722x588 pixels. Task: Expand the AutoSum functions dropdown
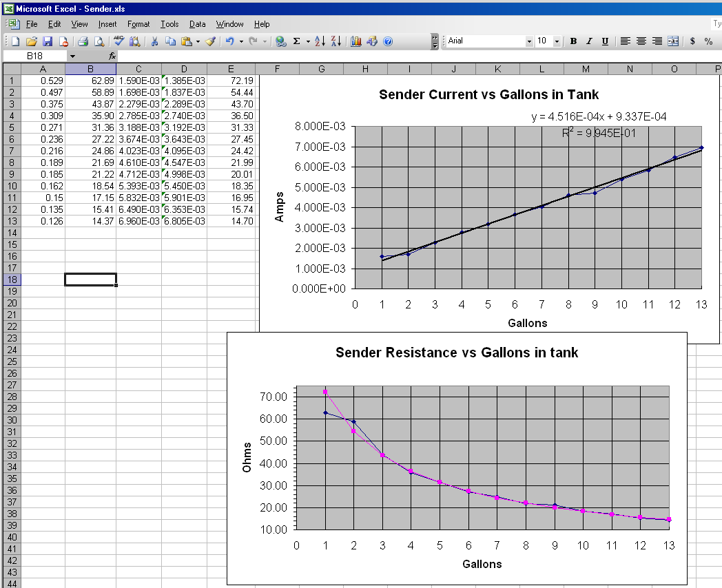click(308, 41)
